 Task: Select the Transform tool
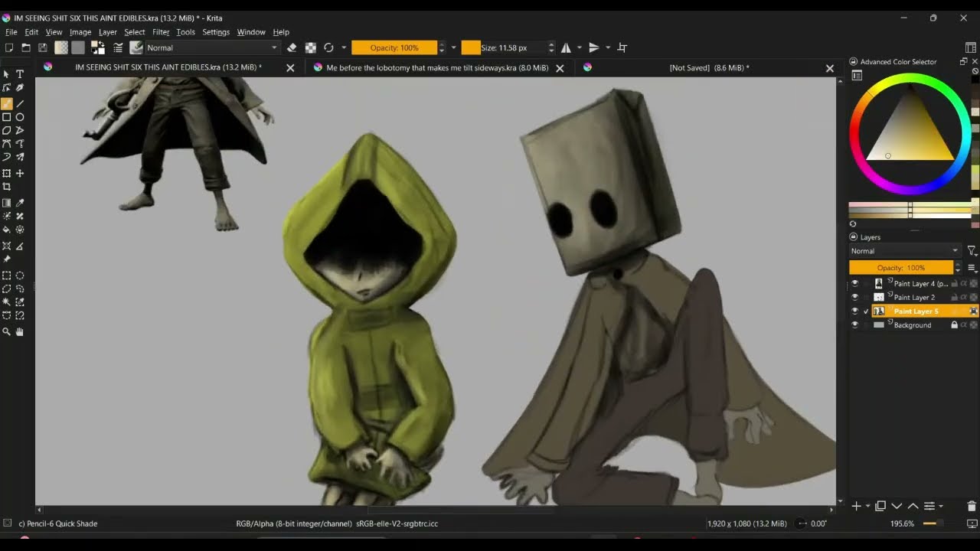[x=6, y=174]
